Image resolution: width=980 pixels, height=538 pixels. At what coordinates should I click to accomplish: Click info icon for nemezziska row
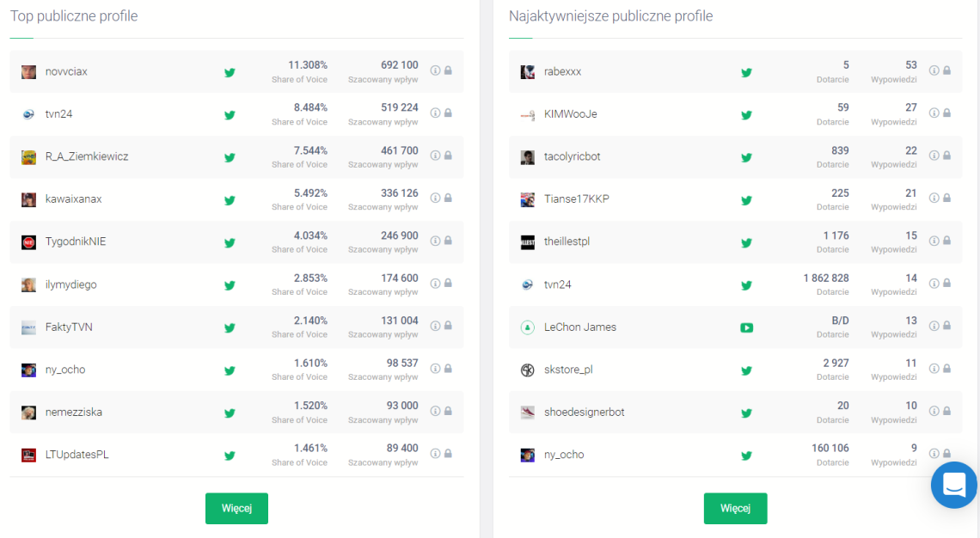click(x=435, y=411)
